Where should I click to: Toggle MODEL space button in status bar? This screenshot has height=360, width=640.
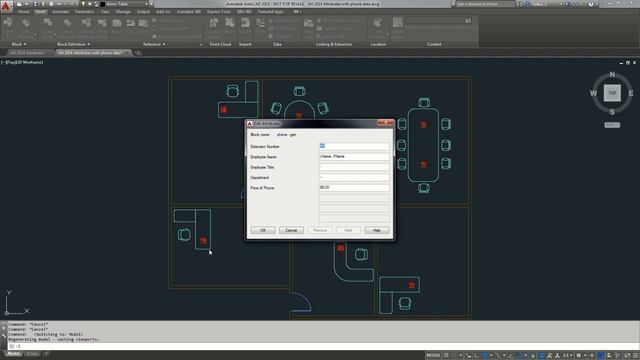coord(433,356)
